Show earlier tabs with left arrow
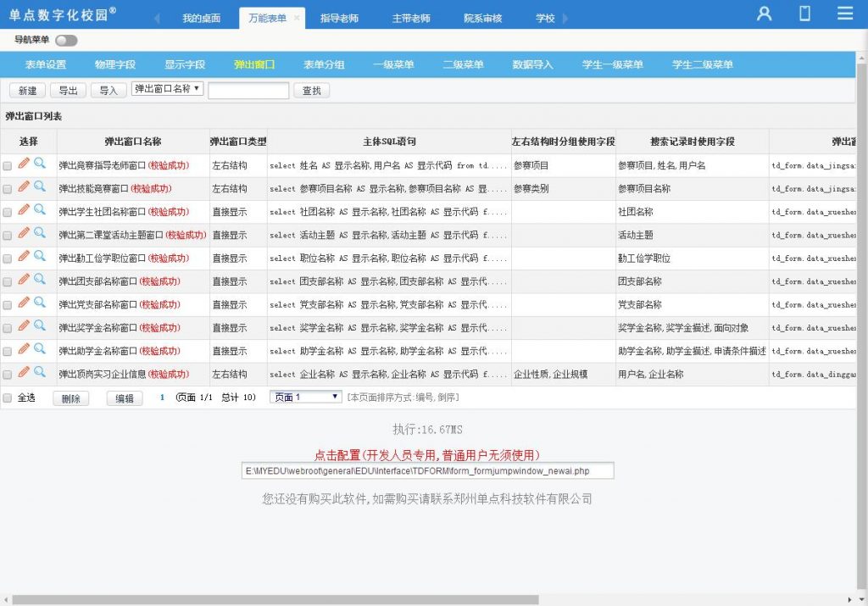 pos(157,19)
